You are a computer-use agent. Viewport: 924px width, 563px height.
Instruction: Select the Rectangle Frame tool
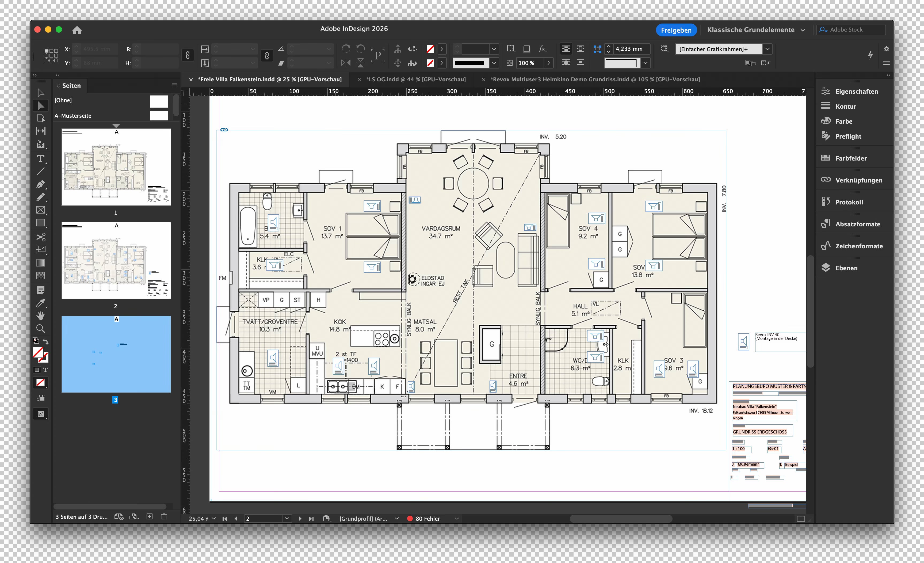[x=40, y=210]
